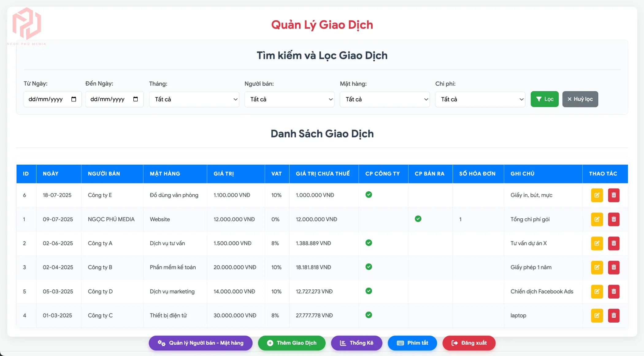644x356 pixels.
Task: Click the Lọc filter button
Action: pyautogui.click(x=544, y=99)
